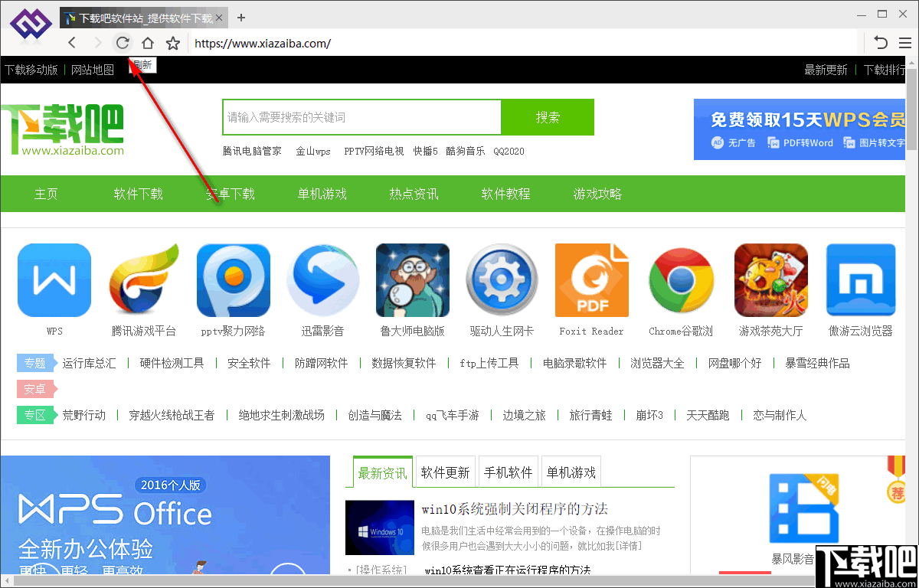Click 最新更新 link in top bar
The image size is (919, 588).
[826, 70]
